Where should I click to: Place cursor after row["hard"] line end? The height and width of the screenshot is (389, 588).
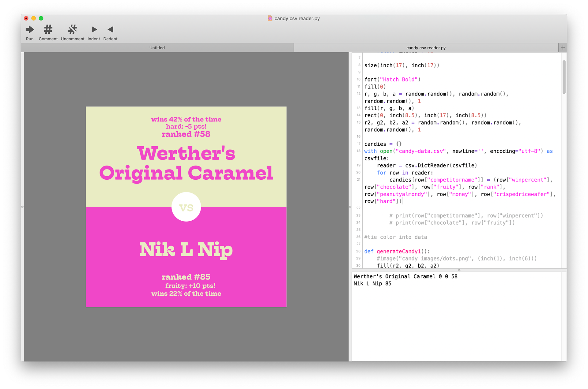click(x=402, y=201)
